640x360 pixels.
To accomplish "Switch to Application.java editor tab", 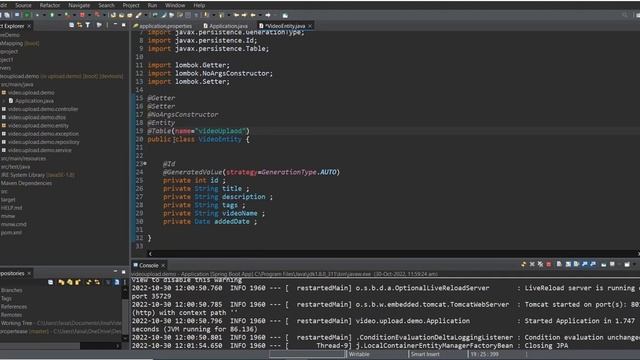I will (226, 26).
